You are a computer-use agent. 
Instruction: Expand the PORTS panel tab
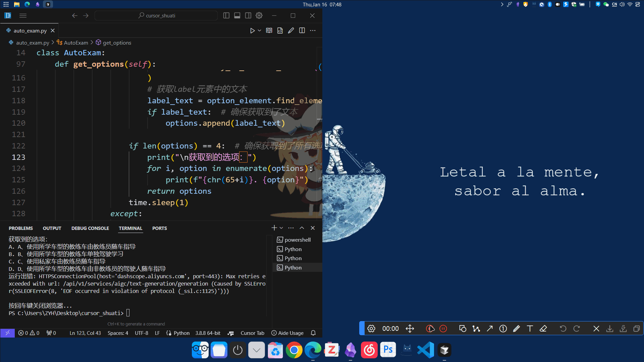point(159,228)
